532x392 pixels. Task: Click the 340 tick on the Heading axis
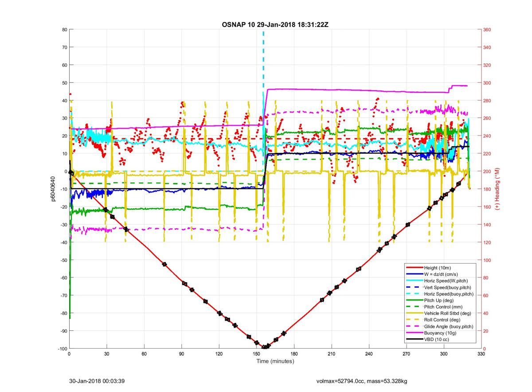coord(487,47)
